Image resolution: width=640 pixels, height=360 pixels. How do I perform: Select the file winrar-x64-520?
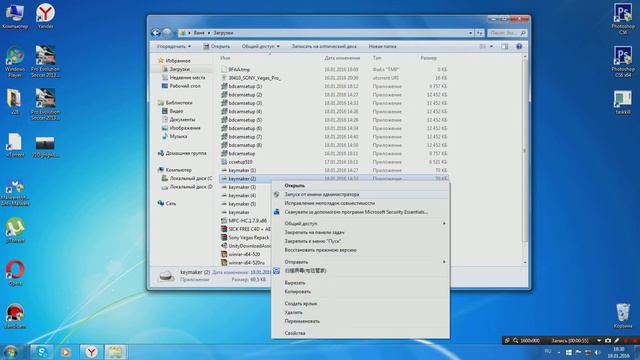coord(244,254)
